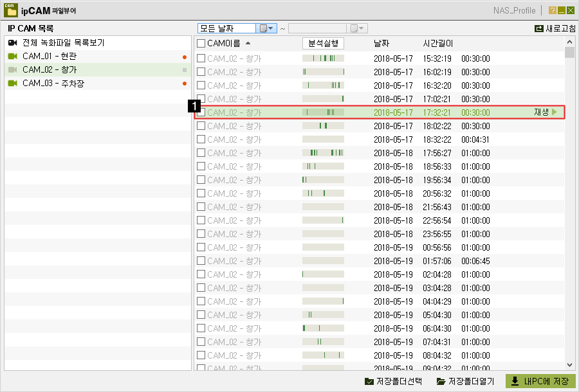Click the 새로고침 refresh button
Image resolution: width=579 pixels, height=392 pixels.
[x=555, y=28]
